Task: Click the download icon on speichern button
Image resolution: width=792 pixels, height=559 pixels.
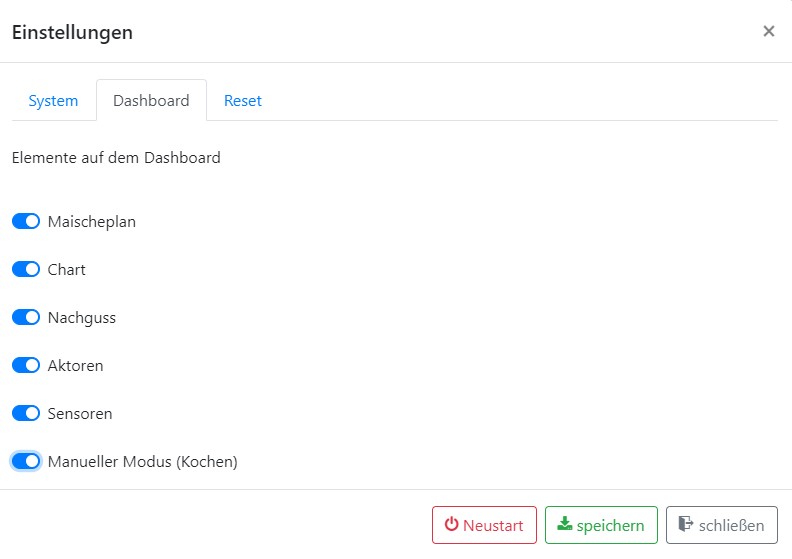Action: [565, 525]
